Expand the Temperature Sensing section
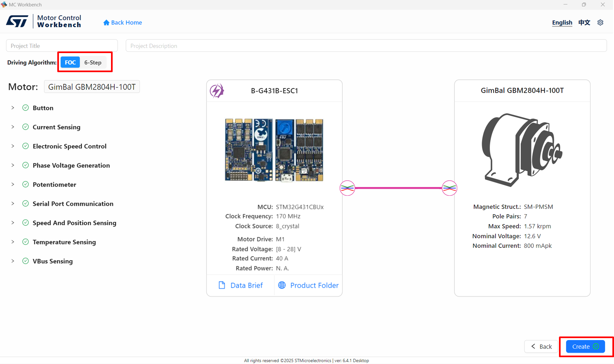Screen dimensions: 614x364 tap(13, 242)
